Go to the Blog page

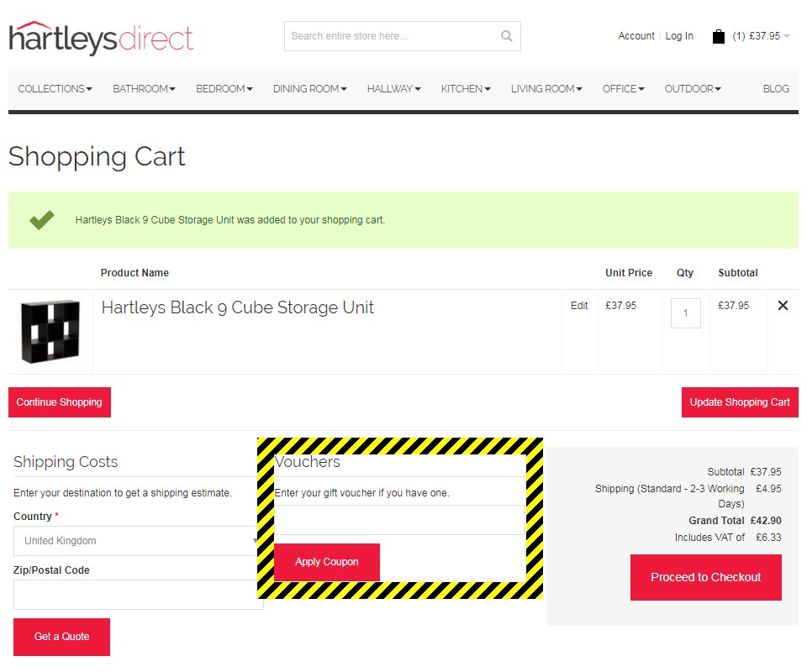coord(776,89)
